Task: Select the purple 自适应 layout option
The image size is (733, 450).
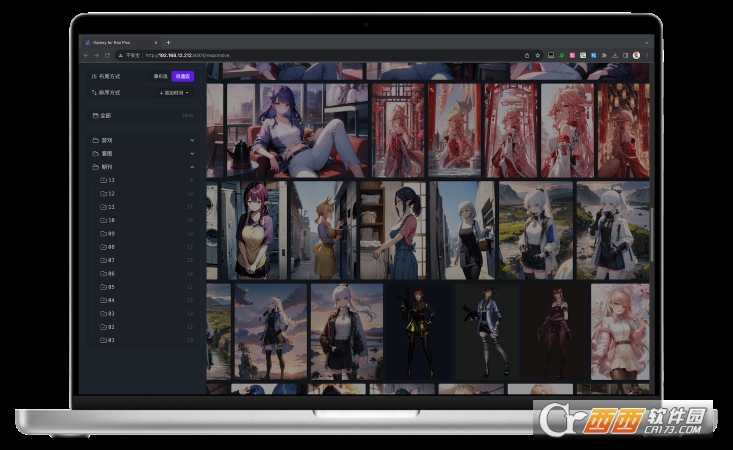Action: click(x=183, y=76)
